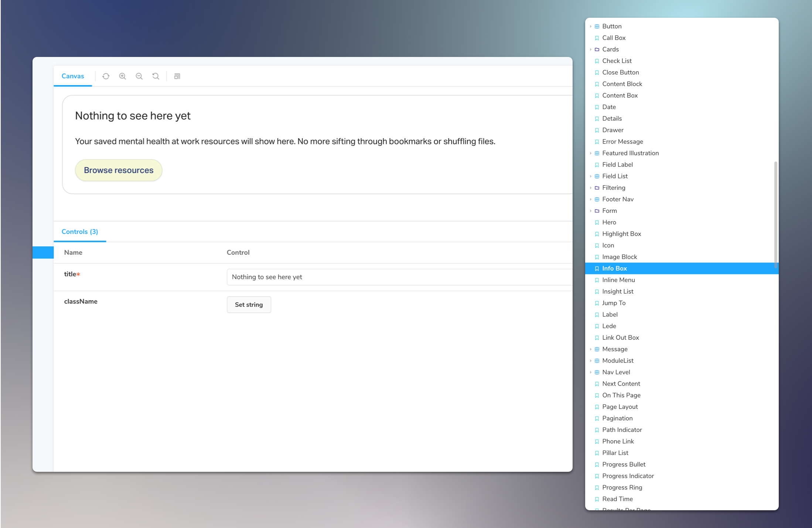The image size is (812, 528).
Task: Expand the Filtering folder arrow
Action: click(591, 188)
